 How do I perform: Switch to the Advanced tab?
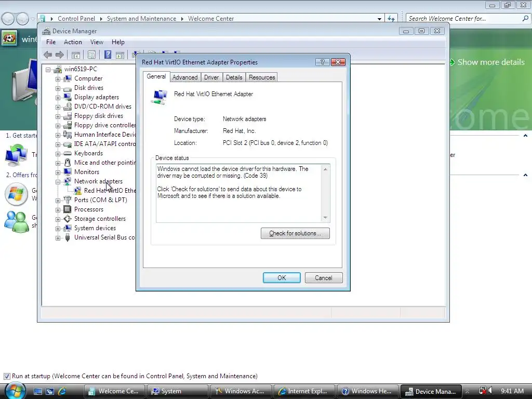click(x=185, y=77)
